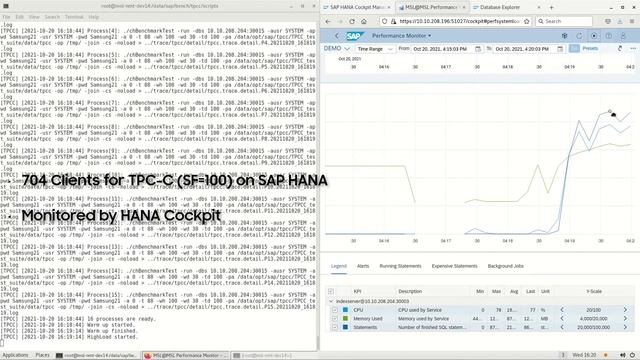Open the Running Statements tab
Screen dimensions: 640x360
pos(400,266)
